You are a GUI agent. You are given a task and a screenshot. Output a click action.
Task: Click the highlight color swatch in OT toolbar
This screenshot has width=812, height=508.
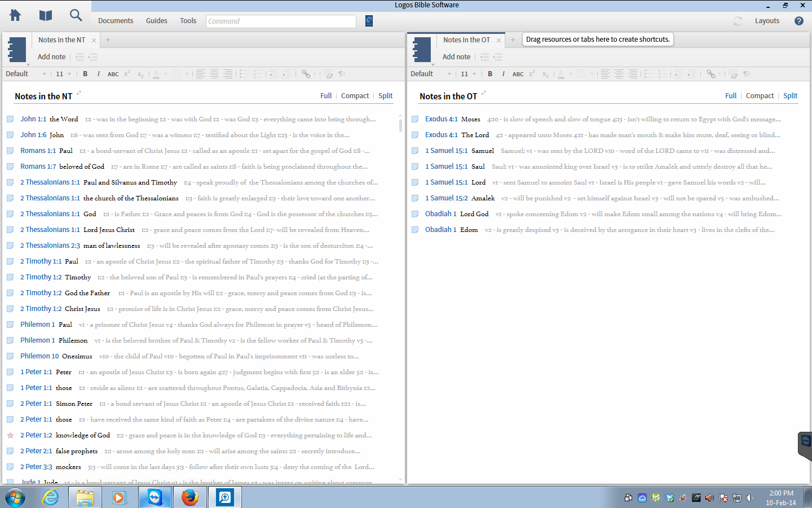[x=582, y=74]
